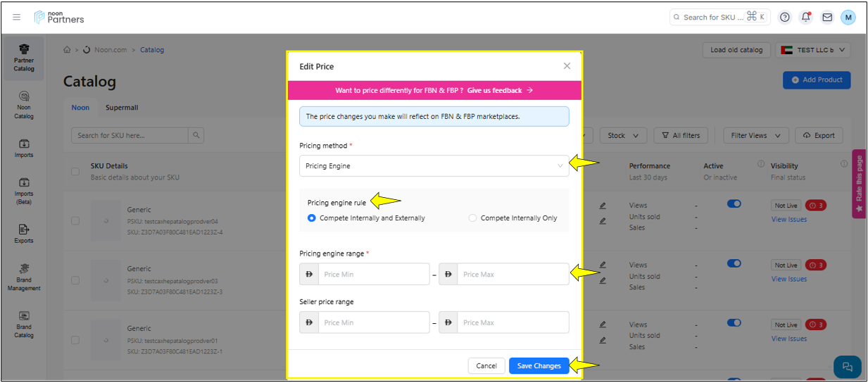Go to Imports in the sidebar
Image resolution: width=868 pixels, height=383 pixels.
[24, 148]
